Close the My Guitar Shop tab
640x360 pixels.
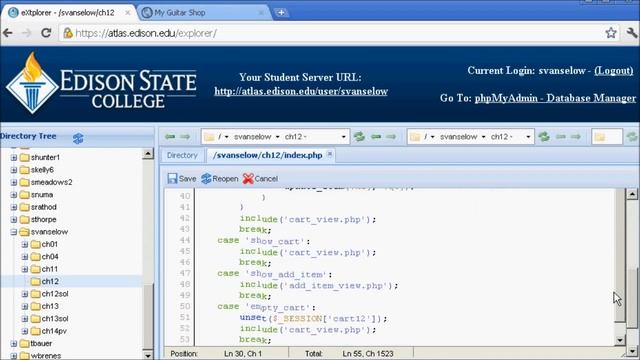click(x=261, y=13)
